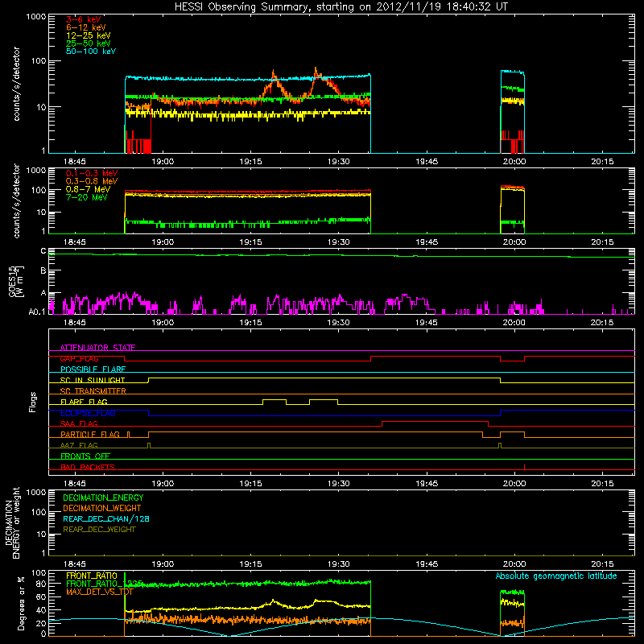Select the red 3-6 keV legend label
Screen dimensions: 644x644
pos(83,19)
